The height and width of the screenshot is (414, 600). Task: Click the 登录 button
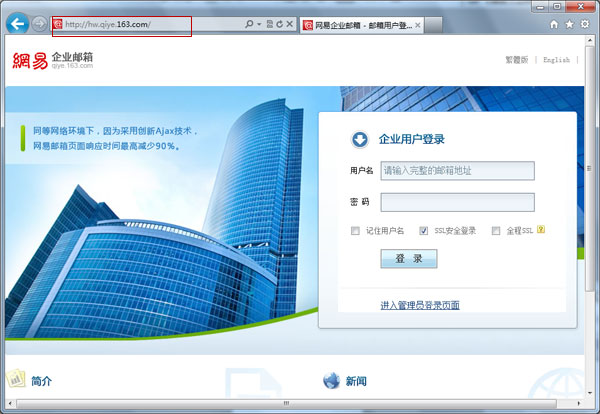point(409,259)
